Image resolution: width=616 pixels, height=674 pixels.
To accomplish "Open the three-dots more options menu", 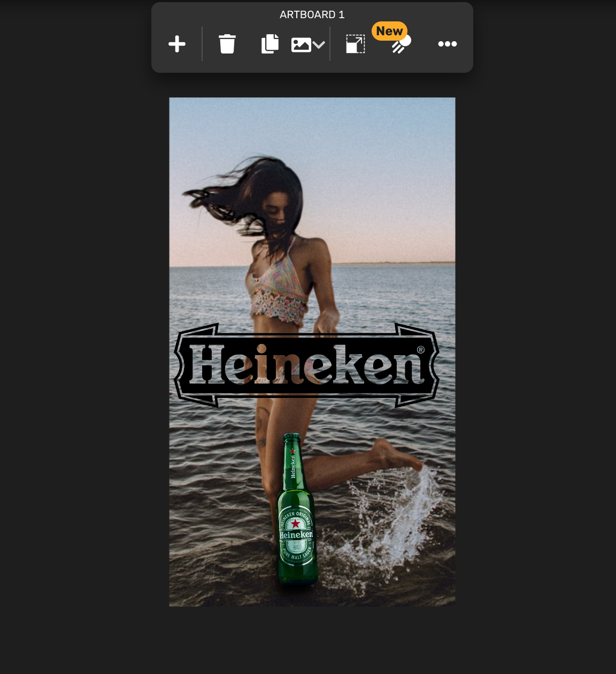I will click(x=448, y=44).
